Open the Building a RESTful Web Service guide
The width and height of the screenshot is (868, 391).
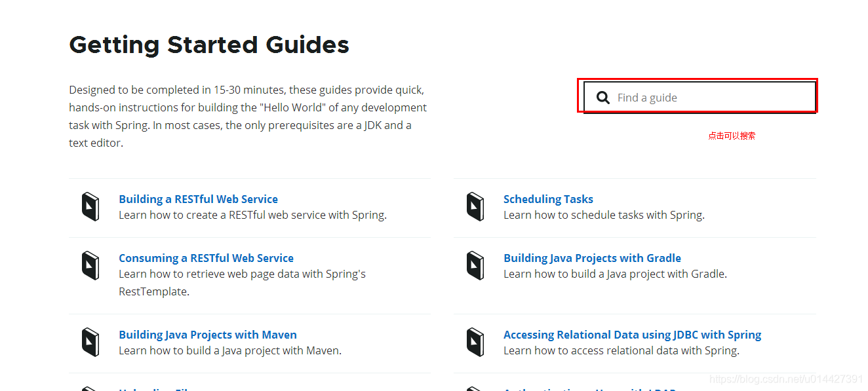click(x=198, y=199)
